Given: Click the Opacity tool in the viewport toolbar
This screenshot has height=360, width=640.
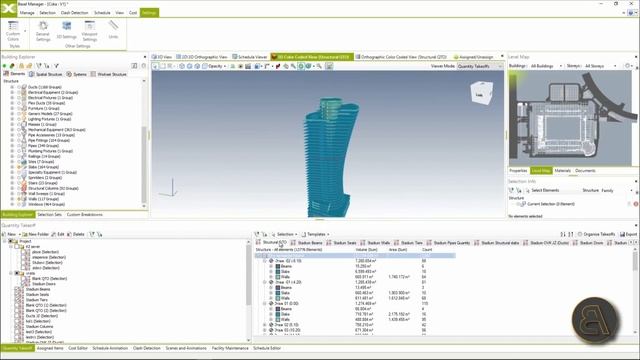Looking at the screenshot, I should 215,66.
